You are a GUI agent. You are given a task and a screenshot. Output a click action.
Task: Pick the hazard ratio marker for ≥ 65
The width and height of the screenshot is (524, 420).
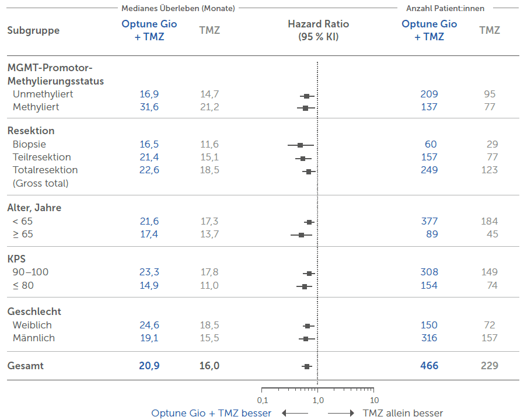pos(301,235)
